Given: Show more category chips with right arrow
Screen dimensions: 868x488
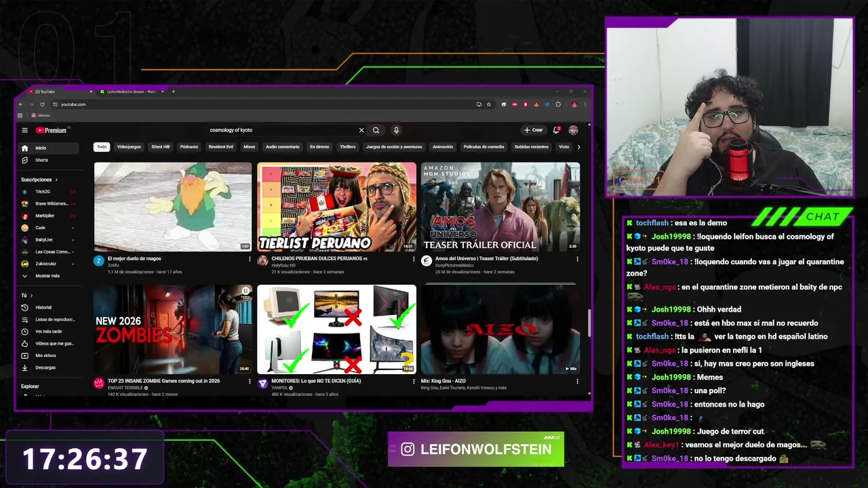Looking at the screenshot, I should 578,146.
